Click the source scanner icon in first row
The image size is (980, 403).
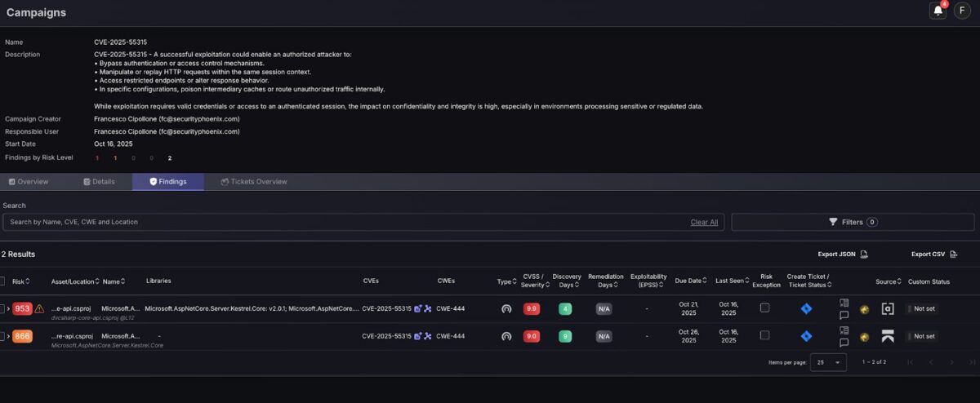tap(888, 308)
